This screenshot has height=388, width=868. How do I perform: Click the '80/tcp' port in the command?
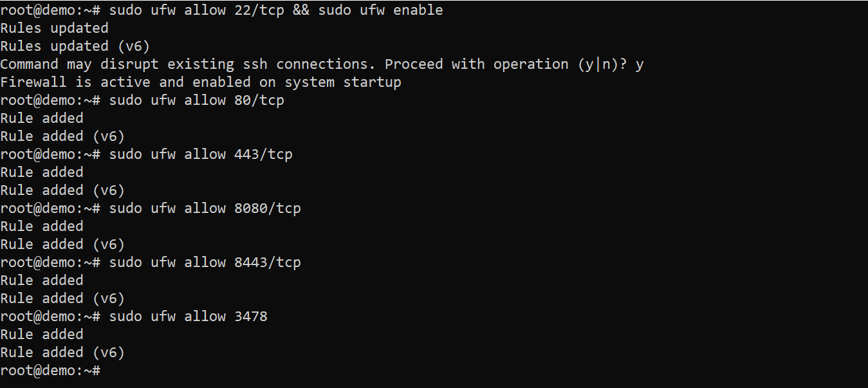[x=259, y=100]
